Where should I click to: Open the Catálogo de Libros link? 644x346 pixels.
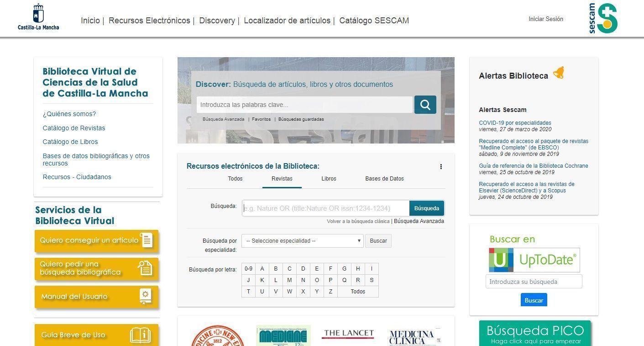pos(70,142)
